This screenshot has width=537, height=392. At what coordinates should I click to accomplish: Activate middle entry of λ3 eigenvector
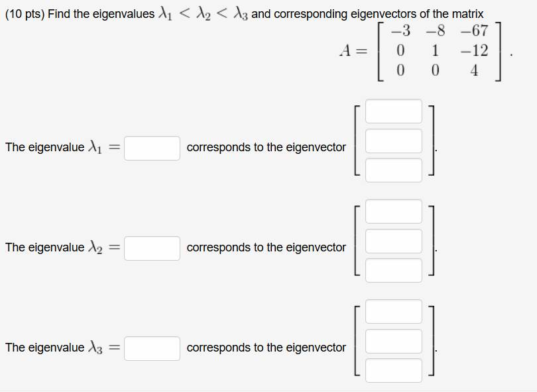coord(394,342)
